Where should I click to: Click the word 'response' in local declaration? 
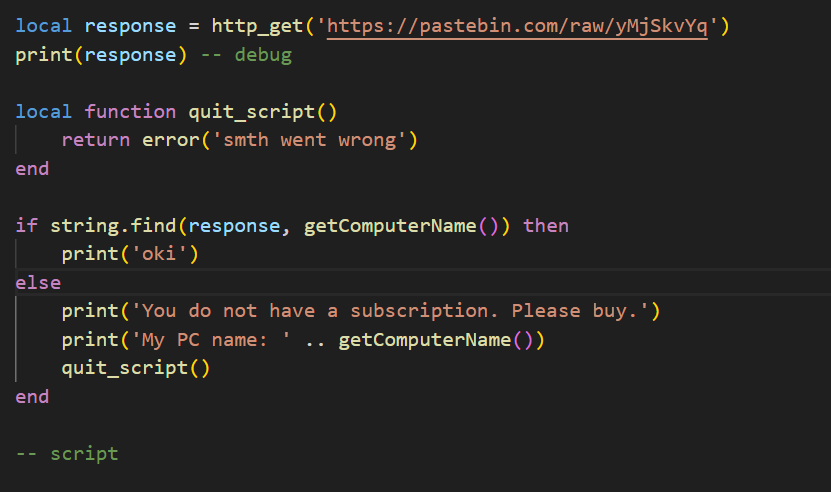pyautogui.click(x=130, y=26)
